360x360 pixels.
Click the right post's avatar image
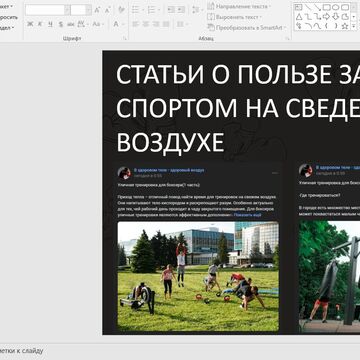coord(305,170)
